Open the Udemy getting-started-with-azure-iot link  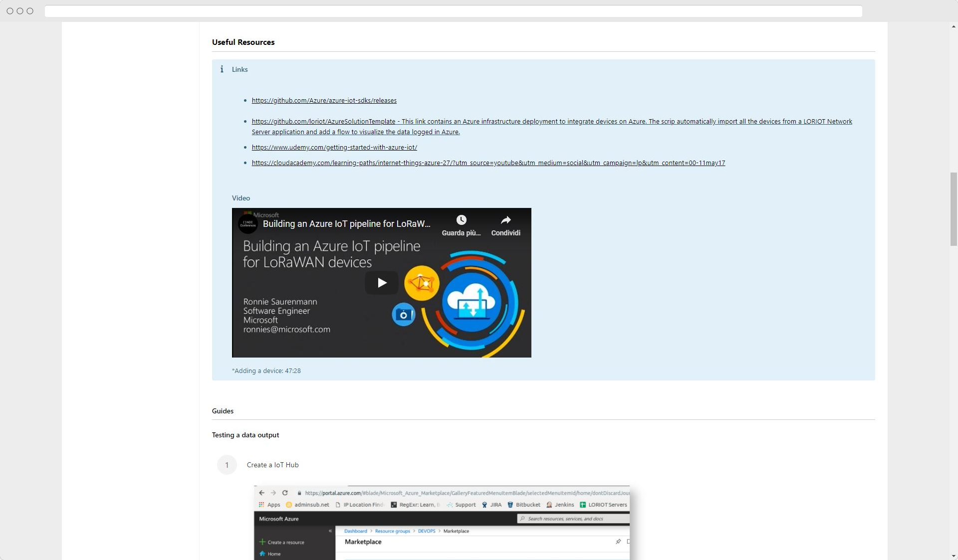coord(334,148)
